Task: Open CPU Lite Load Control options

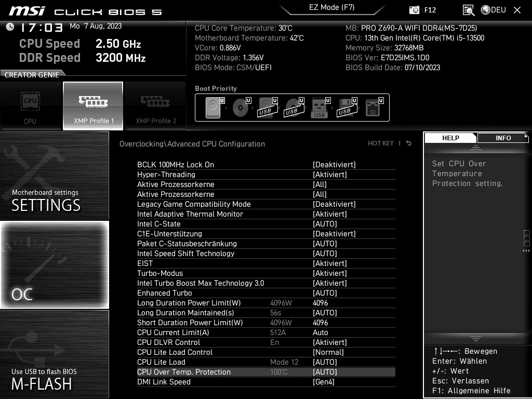Action: [266, 352]
